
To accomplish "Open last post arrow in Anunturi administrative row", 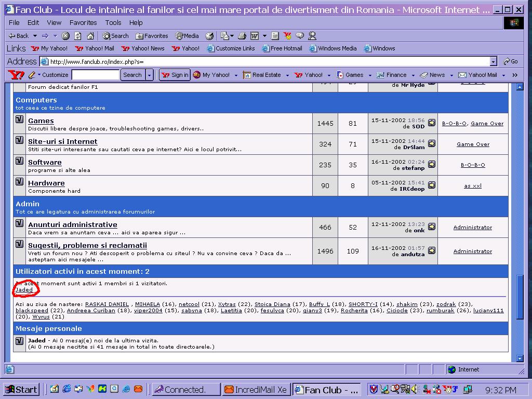I will click(432, 227).
